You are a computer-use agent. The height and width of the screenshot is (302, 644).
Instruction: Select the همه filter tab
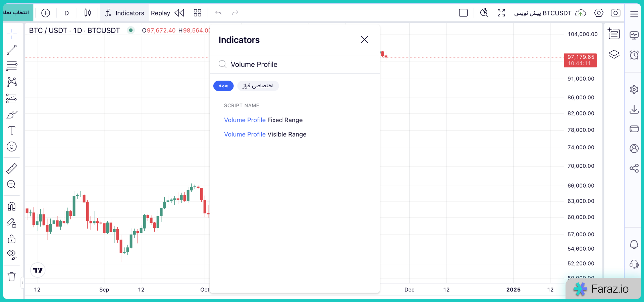(x=223, y=86)
